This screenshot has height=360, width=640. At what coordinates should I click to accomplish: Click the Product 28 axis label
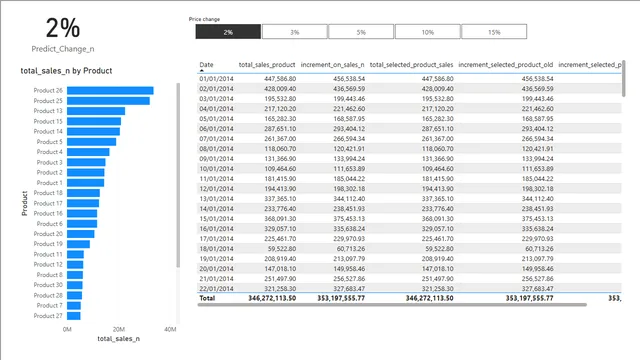click(48, 296)
